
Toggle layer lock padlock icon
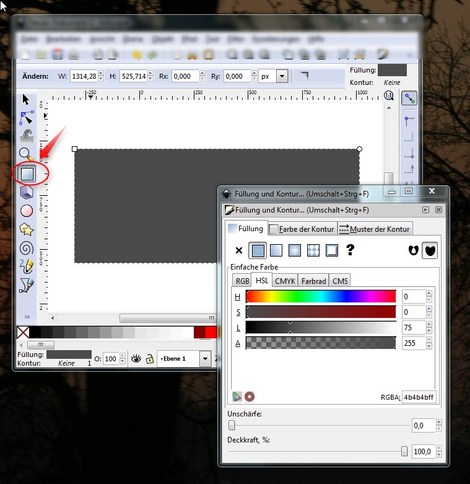(150, 359)
